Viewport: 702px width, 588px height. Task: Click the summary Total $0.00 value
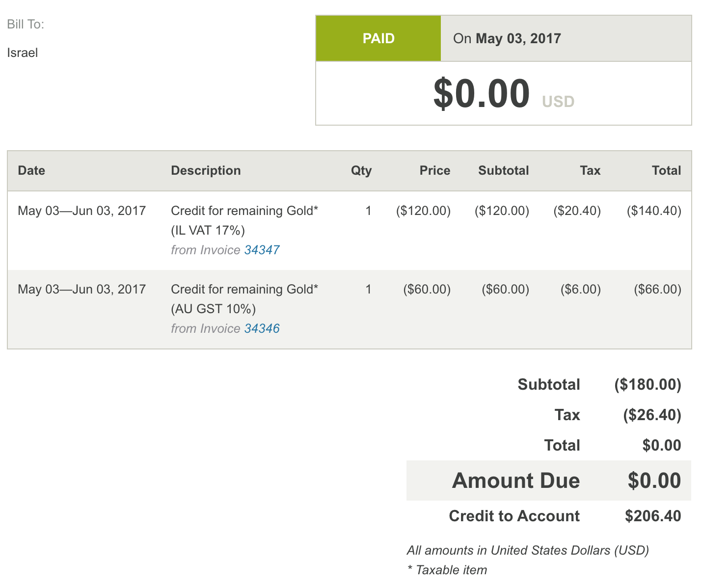pos(662,445)
